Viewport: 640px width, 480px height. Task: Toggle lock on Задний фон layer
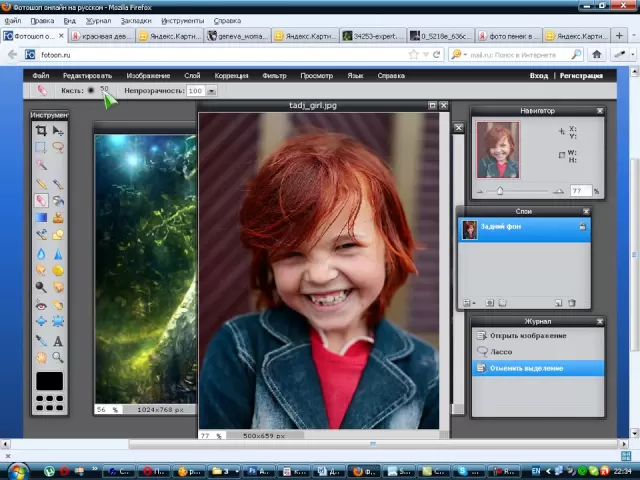pyautogui.click(x=582, y=228)
